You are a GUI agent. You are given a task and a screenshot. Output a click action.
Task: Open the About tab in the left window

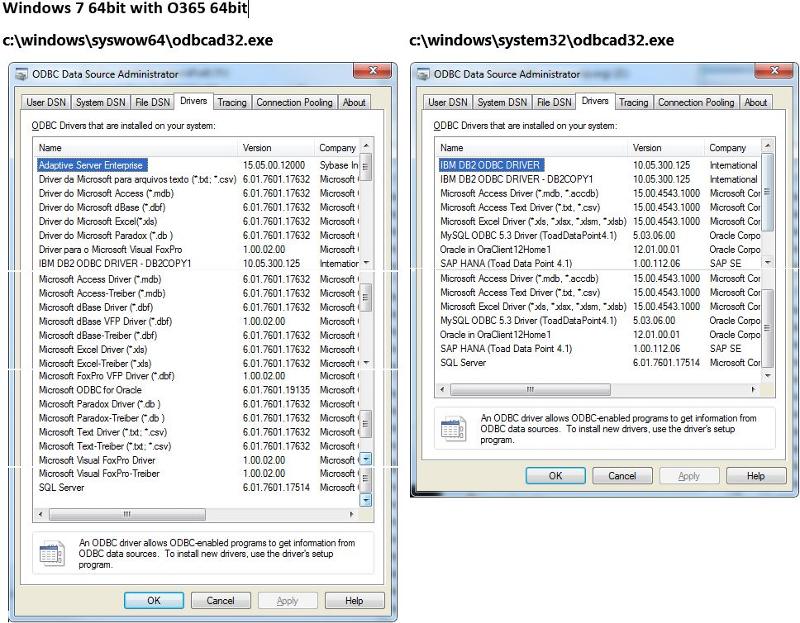(354, 101)
